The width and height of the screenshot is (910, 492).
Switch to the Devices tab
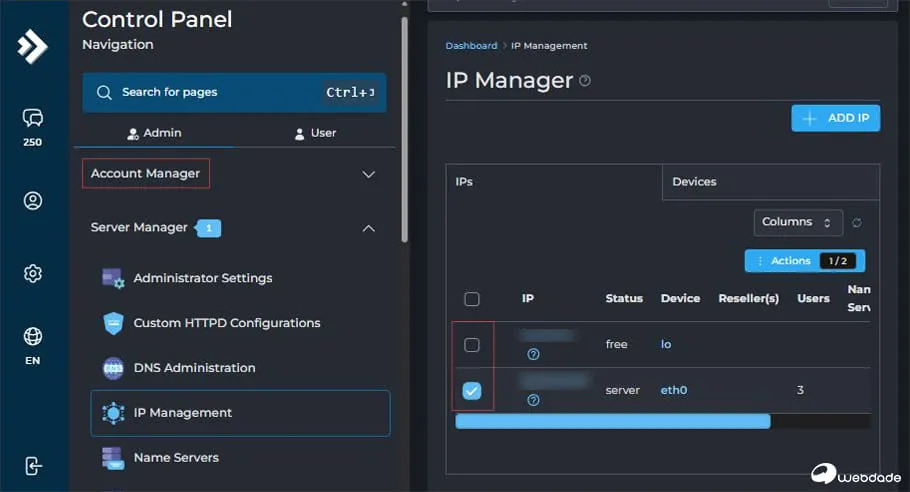[694, 182]
